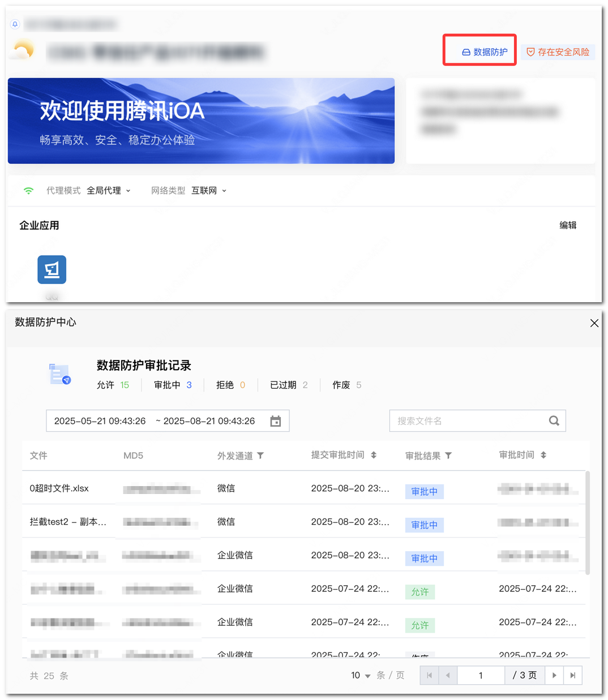Viewport: 608px width, 700px height.
Task: Open the blue enterprise application icon
Action: [x=52, y=269]
